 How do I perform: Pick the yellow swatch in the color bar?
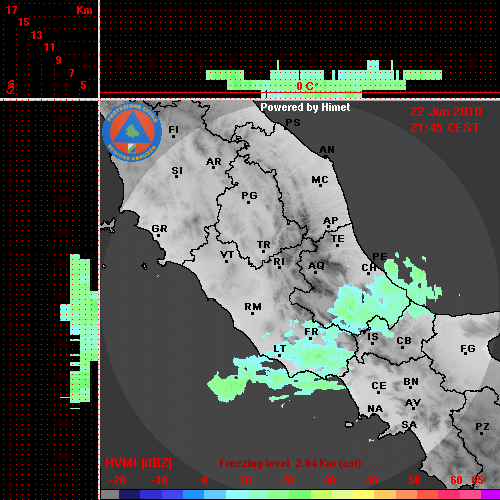[364, 495]
